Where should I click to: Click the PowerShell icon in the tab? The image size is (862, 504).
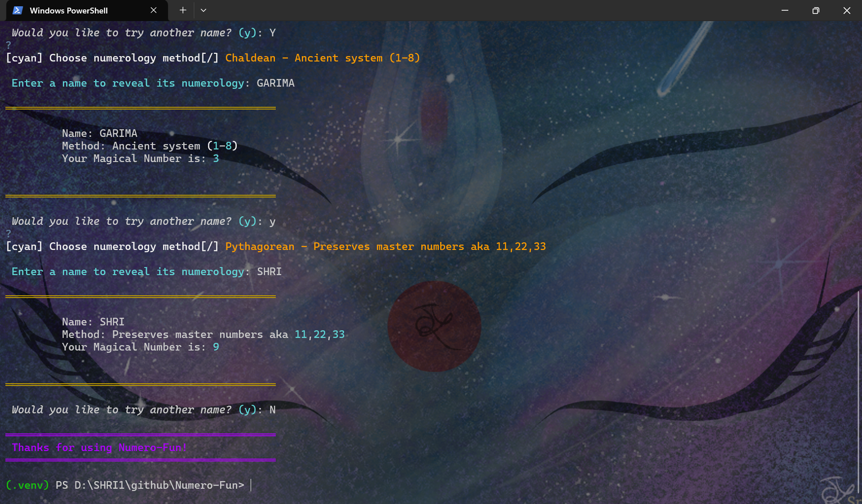pyautogui.click(x=18, y=10)
